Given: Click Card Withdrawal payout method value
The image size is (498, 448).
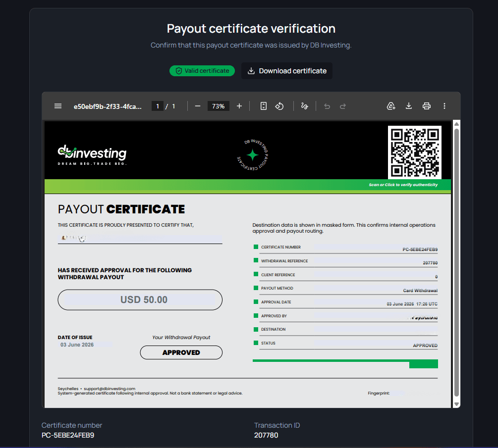Looking at the screenshot, I should (x=420, y=290).
